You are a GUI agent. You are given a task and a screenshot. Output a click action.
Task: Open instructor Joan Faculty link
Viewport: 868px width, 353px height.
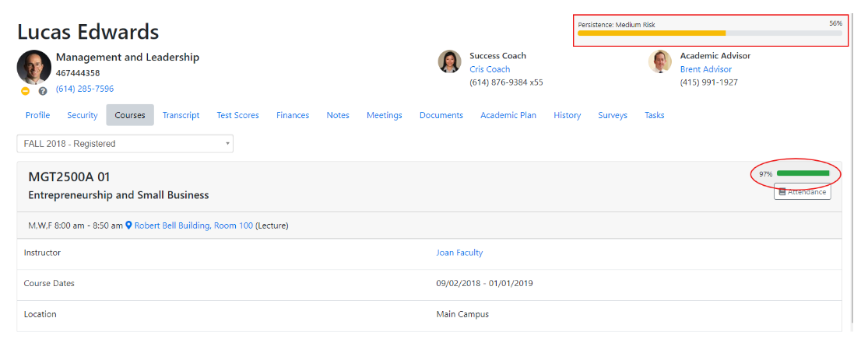pos(459,253)
